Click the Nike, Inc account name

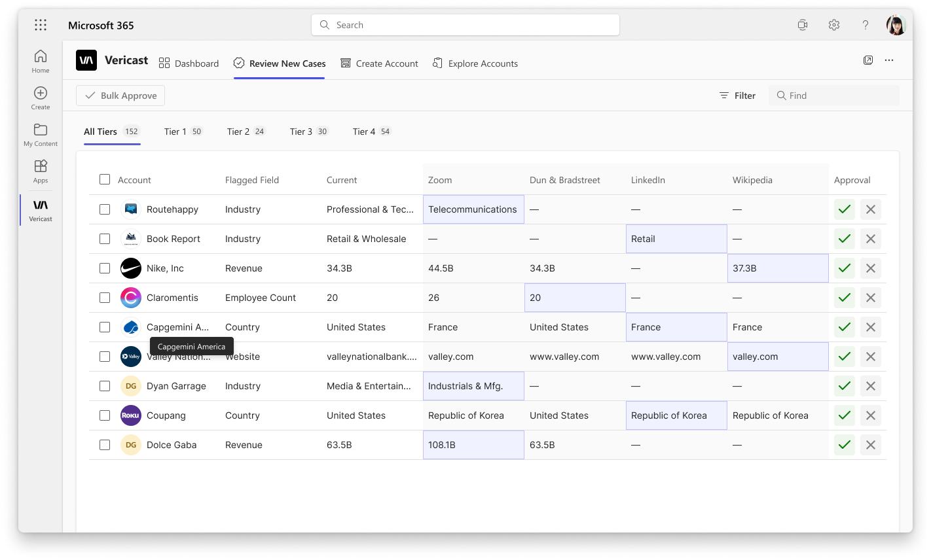click(165, 268)
